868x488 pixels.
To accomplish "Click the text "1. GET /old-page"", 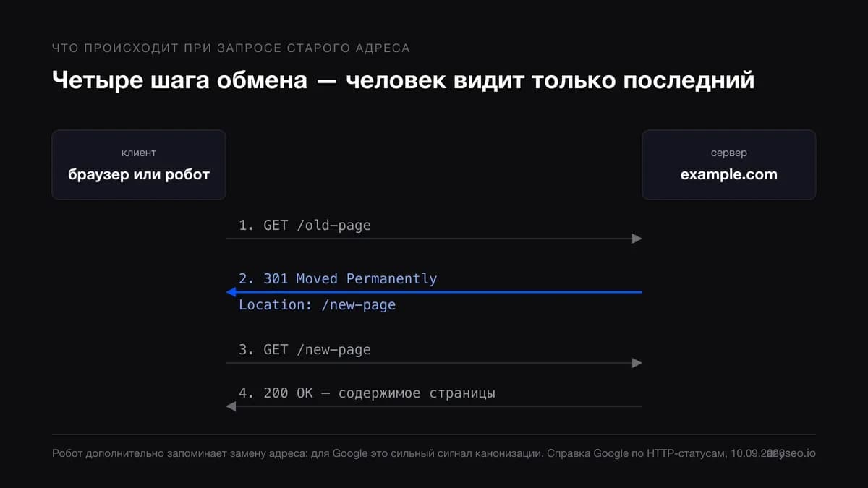I will point(305,225).
